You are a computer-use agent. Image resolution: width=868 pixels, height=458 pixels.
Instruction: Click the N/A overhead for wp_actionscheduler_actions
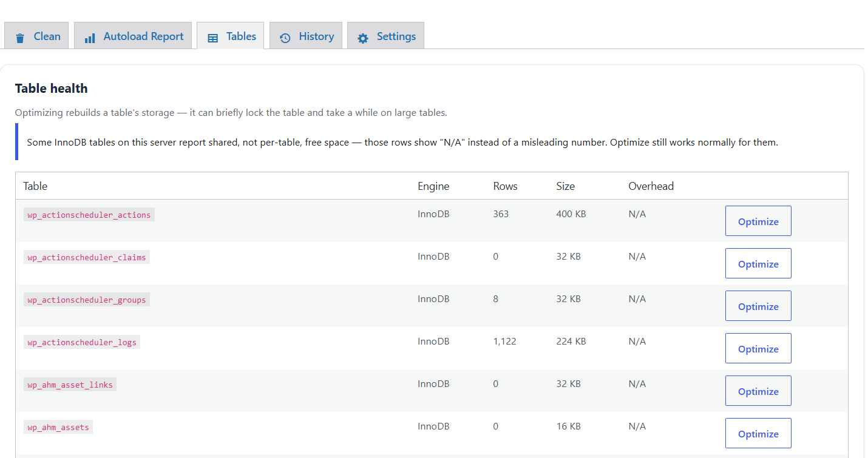tap(637, 214)
